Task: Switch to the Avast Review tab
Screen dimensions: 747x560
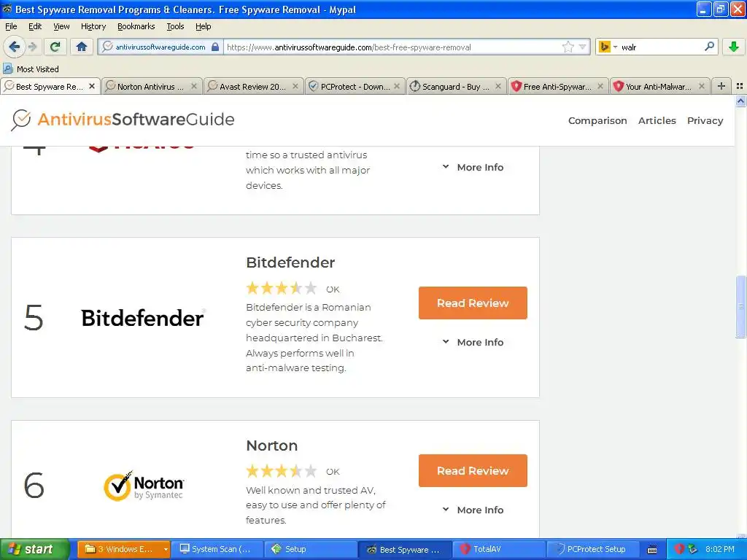Action: [253, 86]
